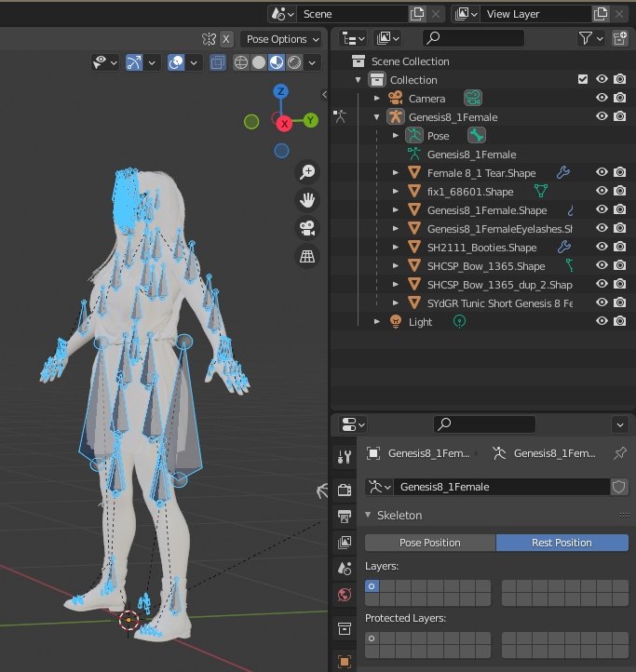
Task: Click the zoom magnifier viewport gizmo
Action: tap(306, 172)
